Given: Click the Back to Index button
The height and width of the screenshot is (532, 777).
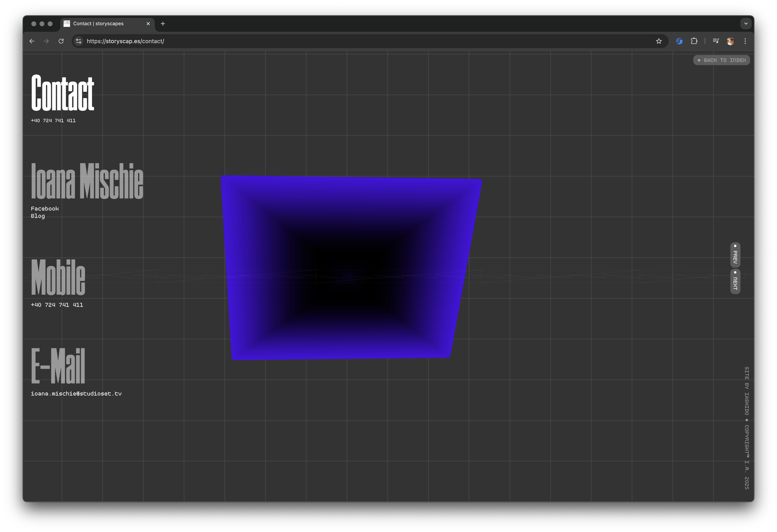Looking at the screenshot, I should pos(721,60).
